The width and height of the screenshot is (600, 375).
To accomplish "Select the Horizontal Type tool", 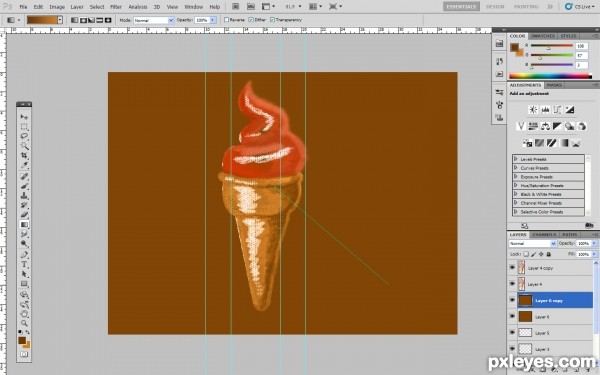I will [x=24, y=264].
